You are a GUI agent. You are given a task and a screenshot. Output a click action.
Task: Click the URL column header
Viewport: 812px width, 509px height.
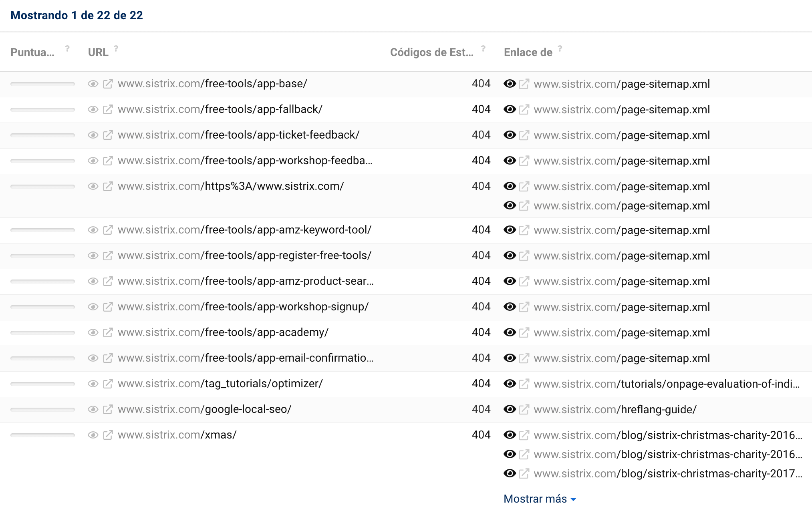click(x=98, y=52)
